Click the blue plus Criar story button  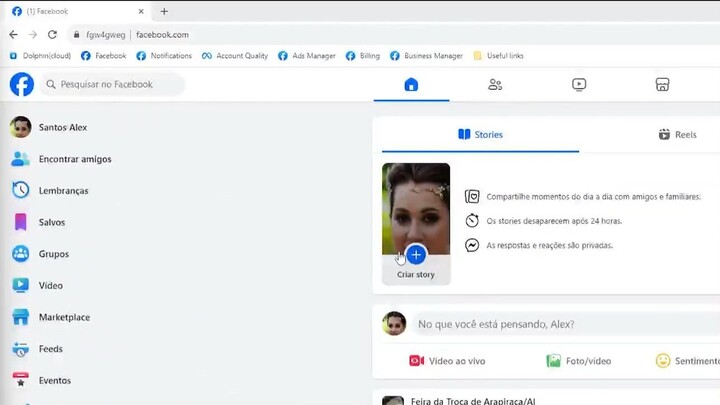(x=416, y=255)
